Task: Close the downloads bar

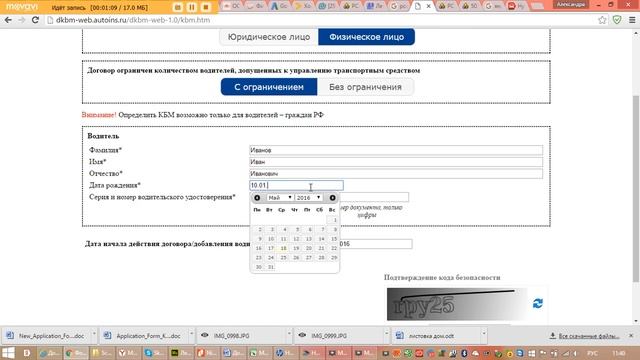Action: [631, 336]
